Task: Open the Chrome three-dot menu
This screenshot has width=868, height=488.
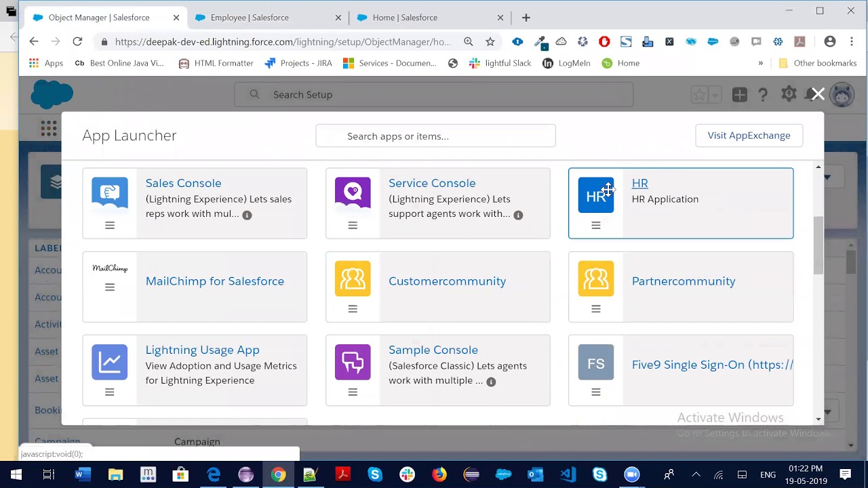Action: tap(852, 41)
